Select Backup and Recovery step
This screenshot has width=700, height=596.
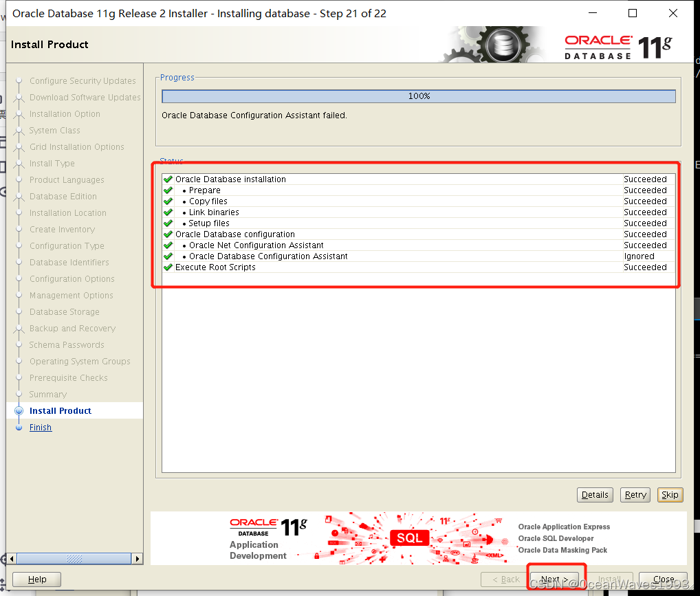[x=72, y=328]
